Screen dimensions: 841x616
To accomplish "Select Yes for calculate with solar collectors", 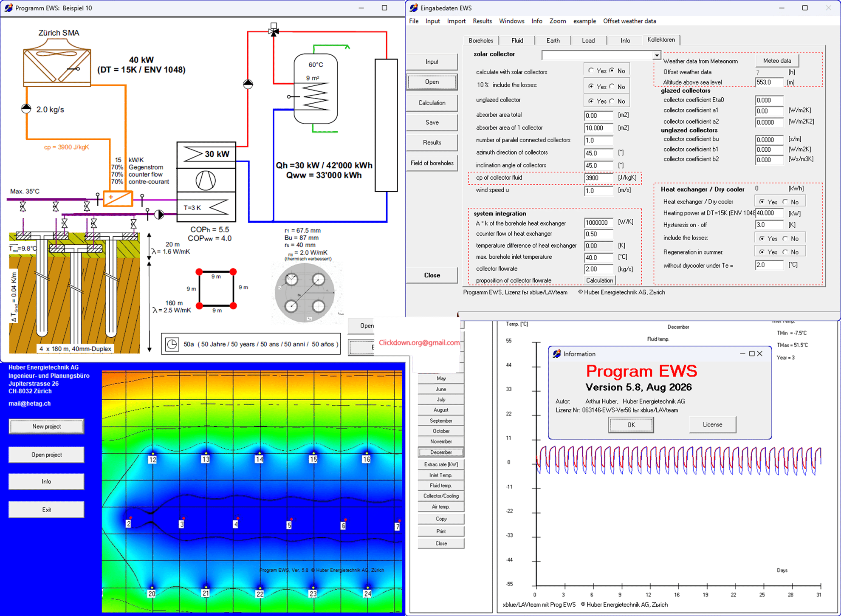I will [591, 71].
